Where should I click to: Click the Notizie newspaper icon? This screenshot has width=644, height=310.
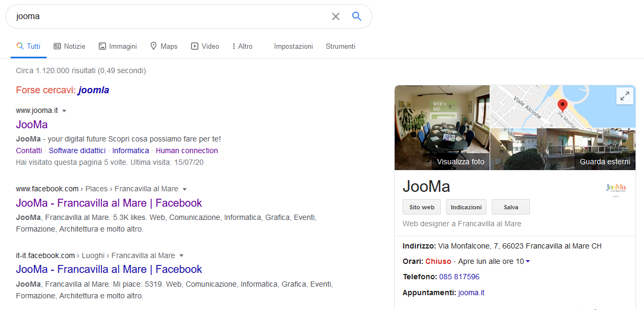55,46
